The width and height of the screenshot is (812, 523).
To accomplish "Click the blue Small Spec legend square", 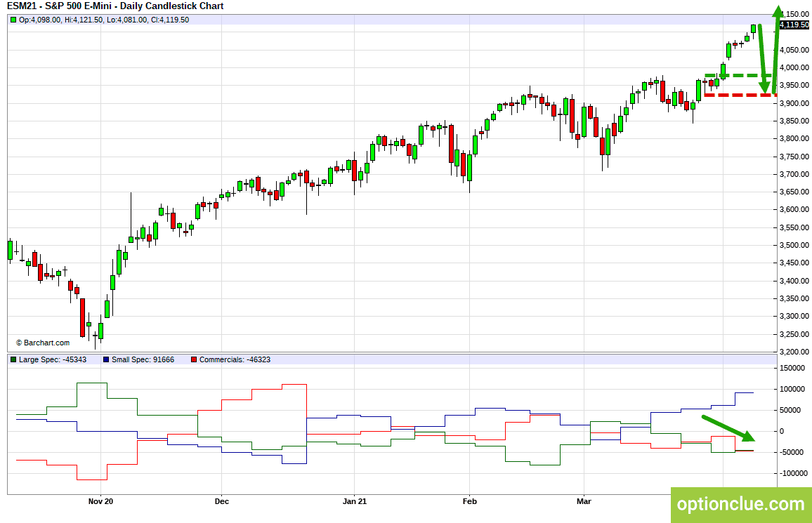I will tap(106, 359).
